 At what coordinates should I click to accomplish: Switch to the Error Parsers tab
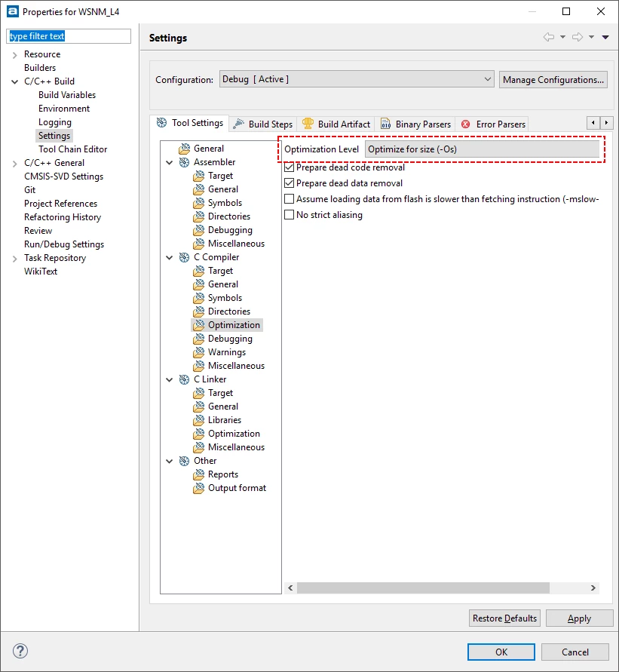494,124
